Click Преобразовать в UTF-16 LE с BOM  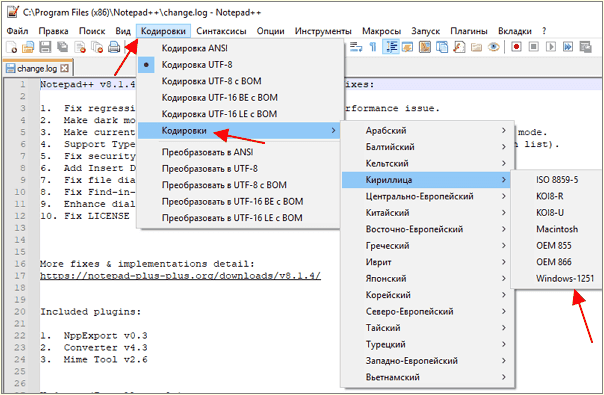pyautogui.click(x=239, y=218)
